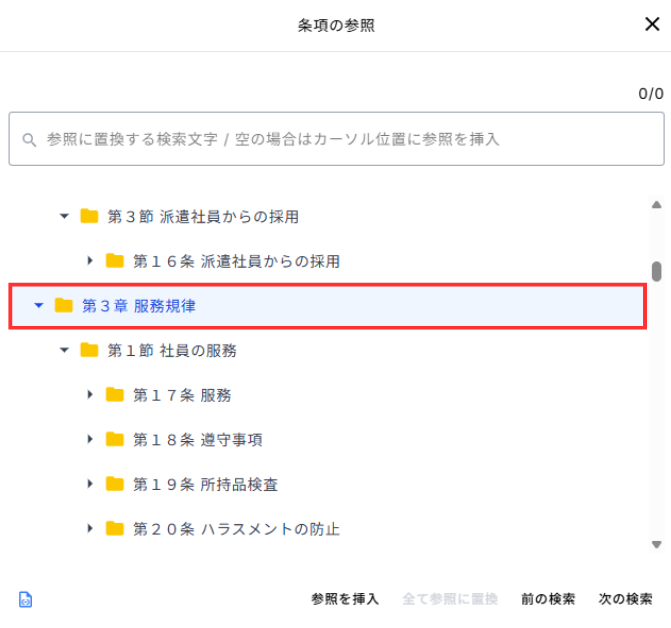The image size is (671, 628).
Task: Close the 条項の参照 dialog
Action: pyautogui.click(x=651, y=25)
